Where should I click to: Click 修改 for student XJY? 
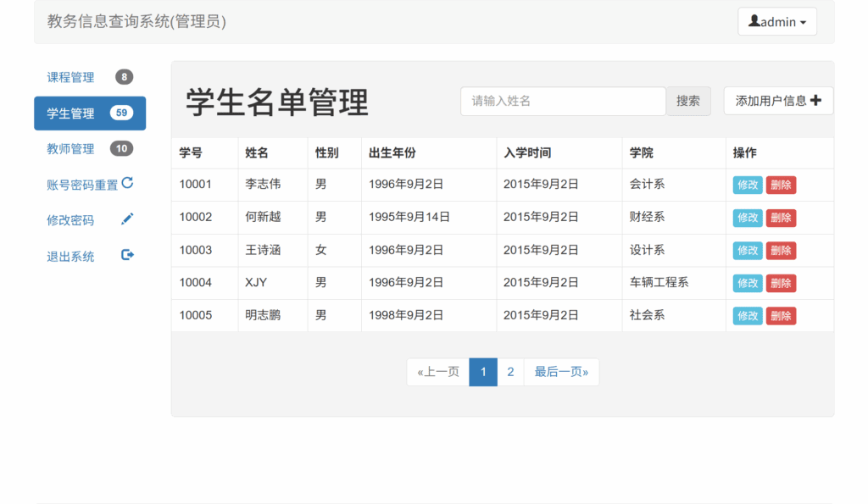coord(747,283)
